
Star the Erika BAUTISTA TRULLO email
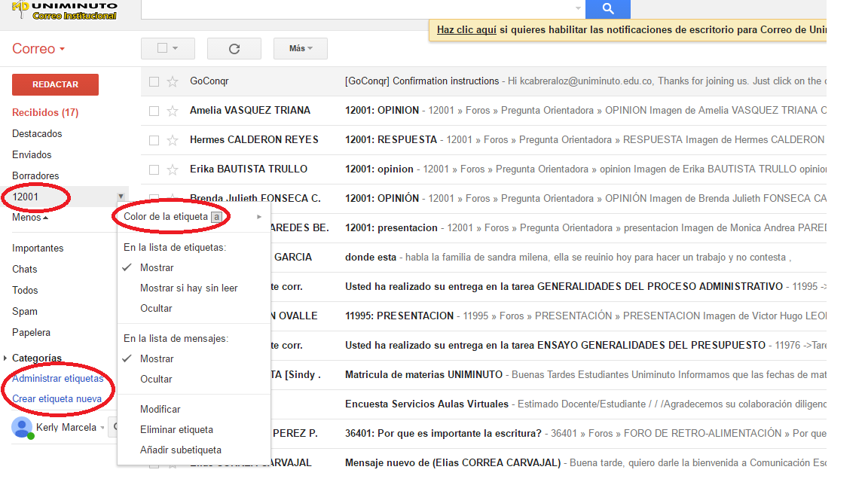173,170
